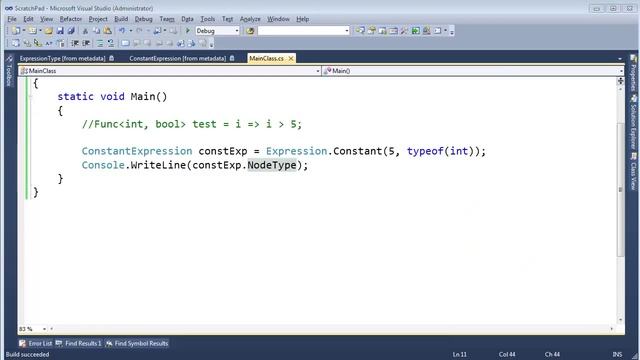Click the commented Func<int, bool> line

191,124
